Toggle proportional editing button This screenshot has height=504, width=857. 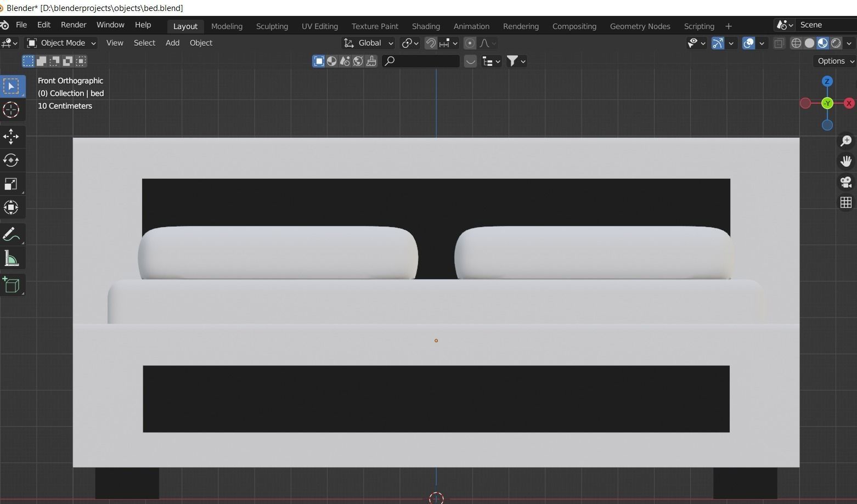coord(470,43)
